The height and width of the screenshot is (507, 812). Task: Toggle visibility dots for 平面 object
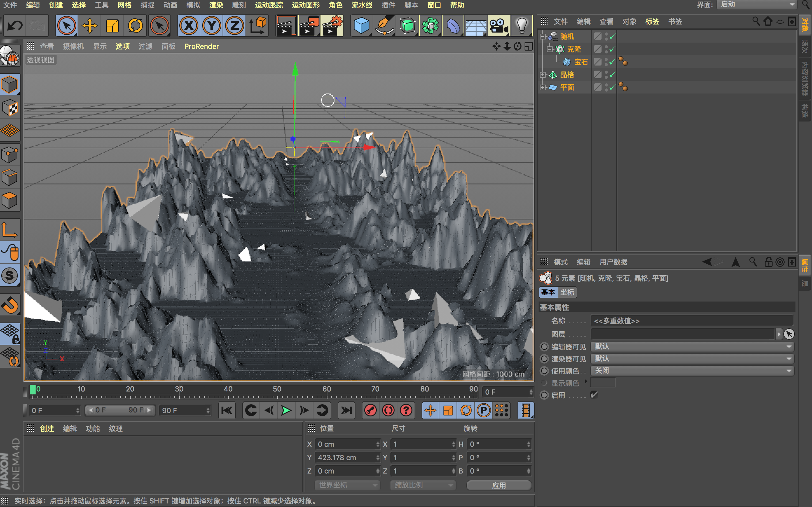(x=606, y=87)
